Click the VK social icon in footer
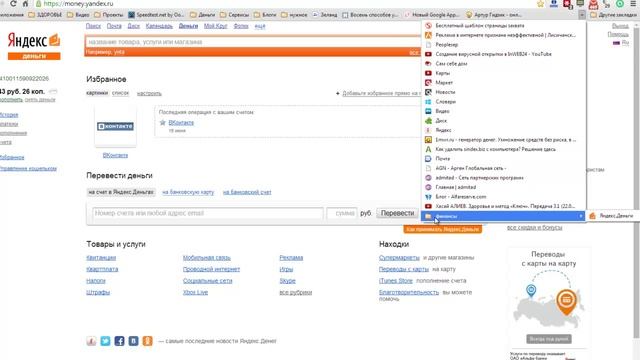Screen dimensions: 640x360 tap(133, 341)
